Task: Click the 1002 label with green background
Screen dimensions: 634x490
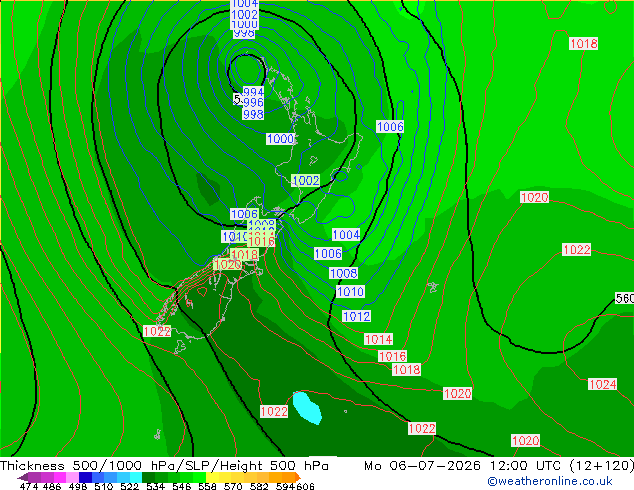Action: [x=306, y=180]
